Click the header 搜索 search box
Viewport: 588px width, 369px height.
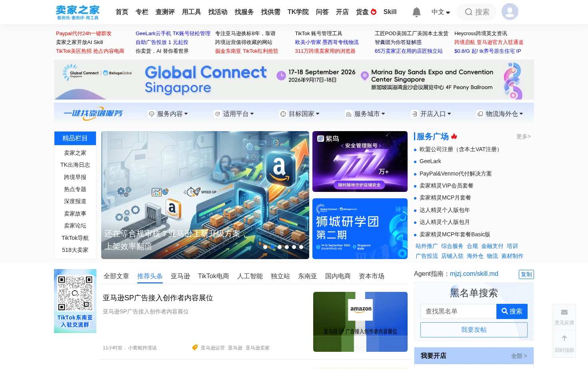pos(477,12)
